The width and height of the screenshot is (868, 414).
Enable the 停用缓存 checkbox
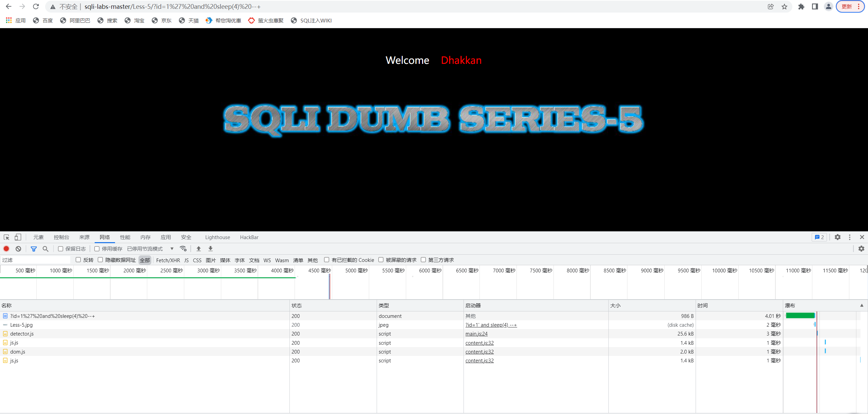pyautogui.click(x=97, y=249)
